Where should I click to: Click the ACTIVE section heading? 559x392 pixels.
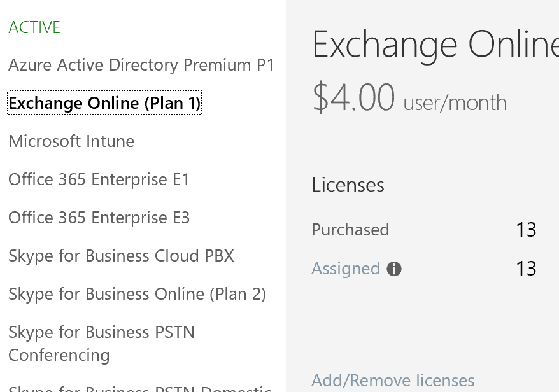[x=34, y=27]
